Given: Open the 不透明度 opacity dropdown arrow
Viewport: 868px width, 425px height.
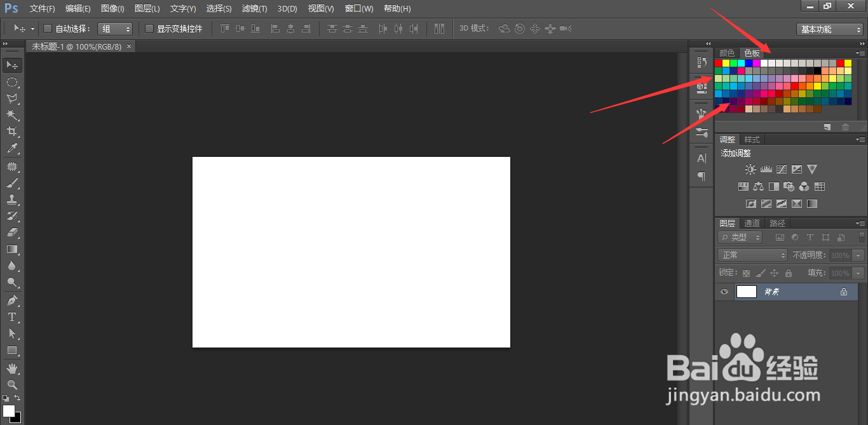Looking at the screenshot, I should (858, 255).
